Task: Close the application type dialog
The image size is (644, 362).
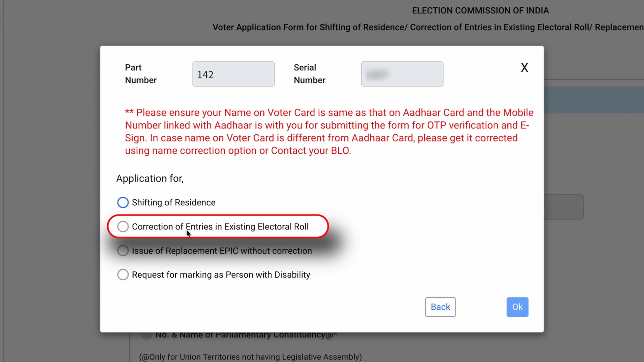Action: coord(525,67)
